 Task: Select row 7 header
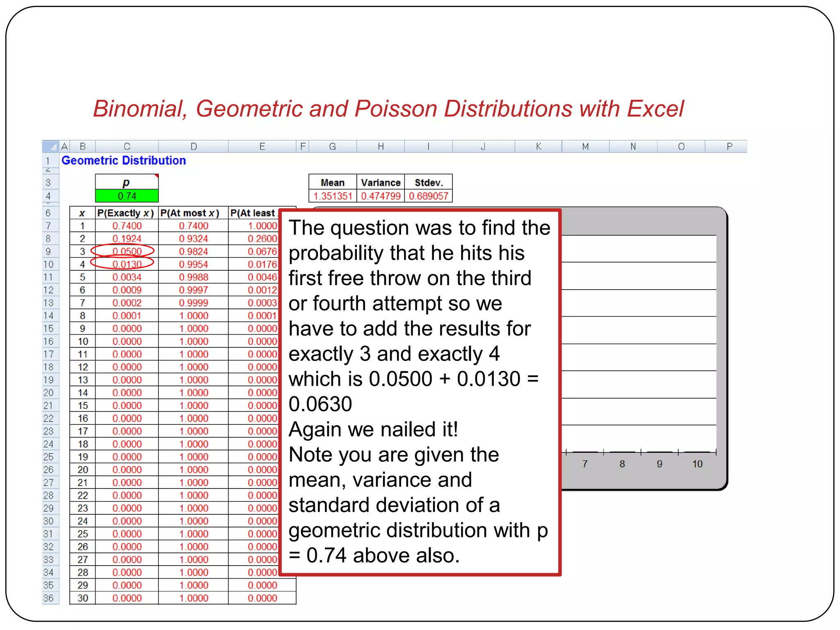[50, 226]
